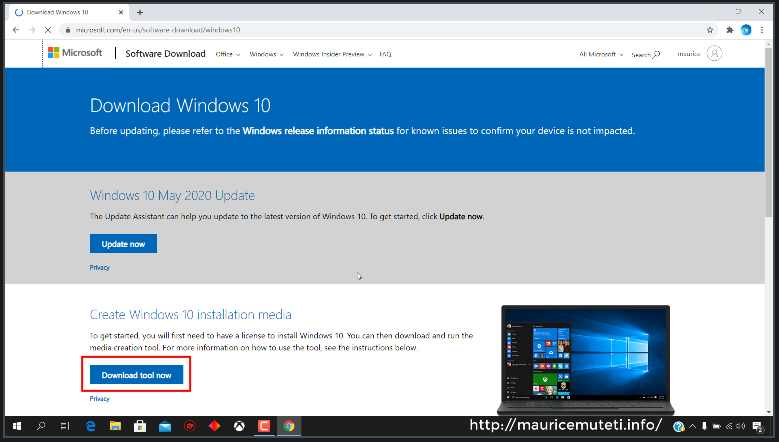Open Privacy link under Update now
The width and height of the screenshot is (779, 442).
point(99,267)
